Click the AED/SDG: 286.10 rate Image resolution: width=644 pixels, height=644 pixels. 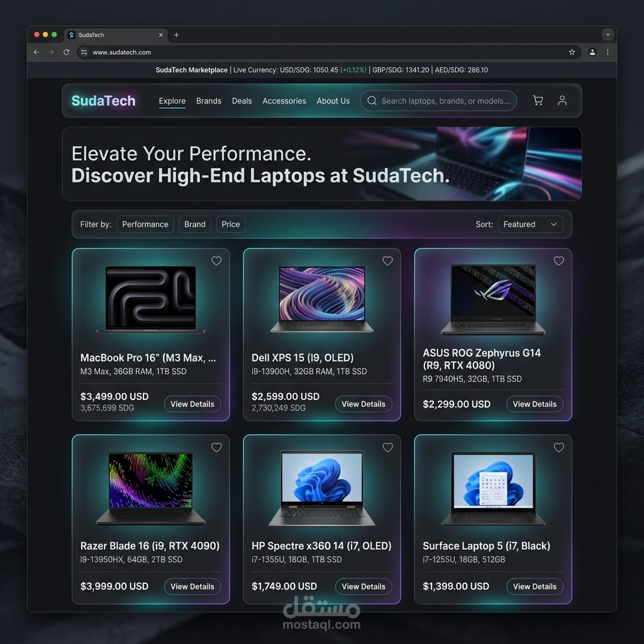[x=461, y=70]
